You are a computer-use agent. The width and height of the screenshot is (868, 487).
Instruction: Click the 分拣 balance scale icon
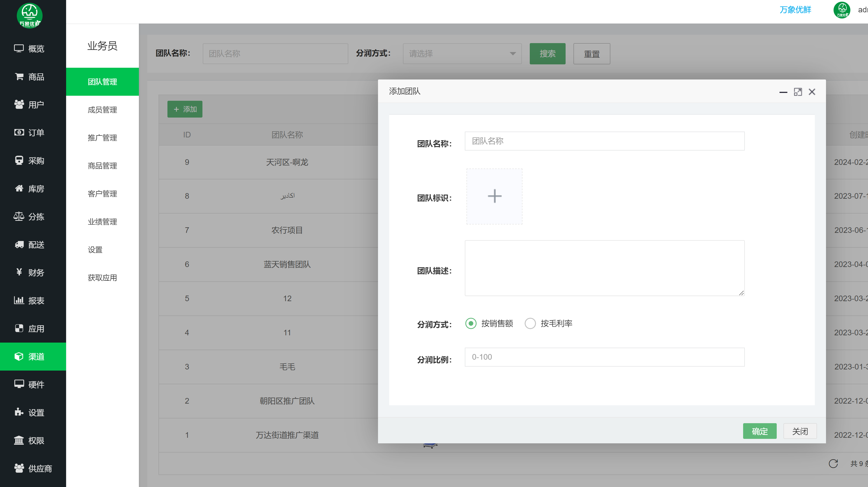pyautogui.click(x=19, y=217)
